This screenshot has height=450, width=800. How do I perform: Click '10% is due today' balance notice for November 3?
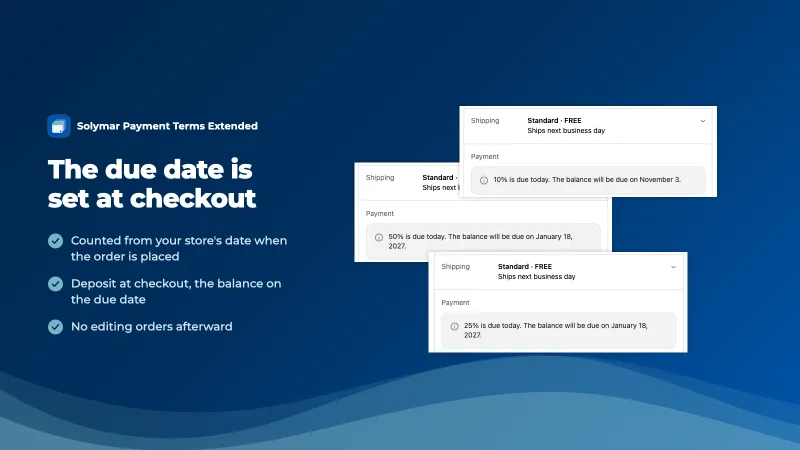click(x=587, y=180)
